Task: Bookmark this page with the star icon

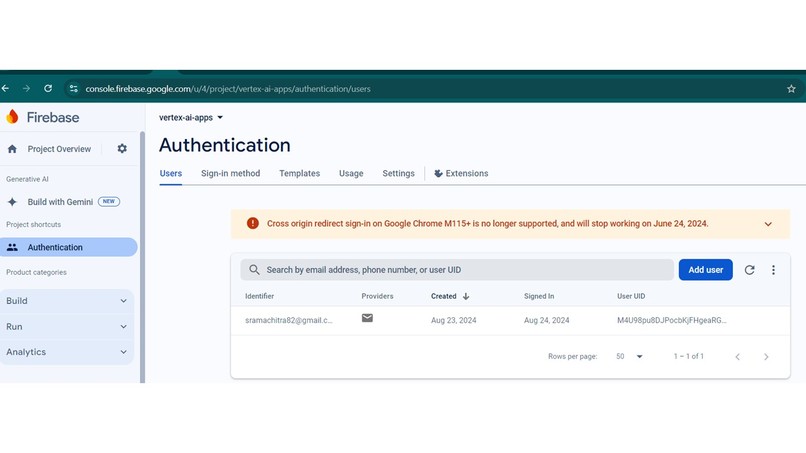Action: pos(791,89)
